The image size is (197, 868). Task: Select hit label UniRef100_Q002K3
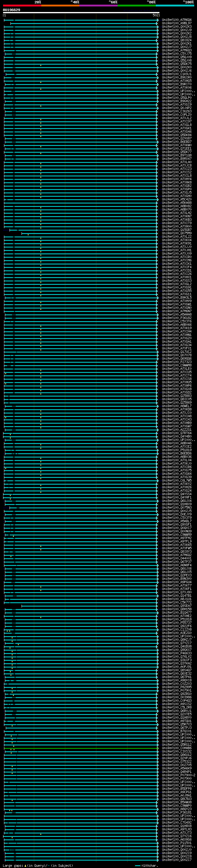pyautogui.click(x=176, y=26)
